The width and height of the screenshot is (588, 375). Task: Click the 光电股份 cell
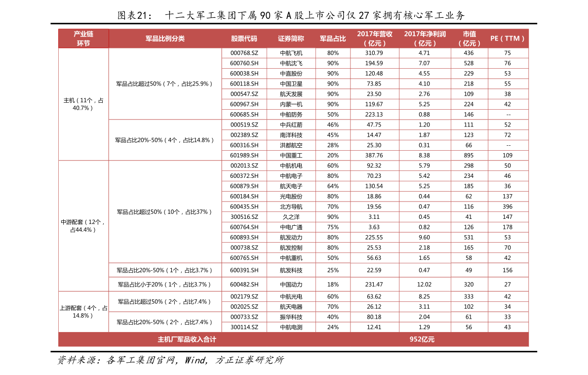click(x=291, y=196)
